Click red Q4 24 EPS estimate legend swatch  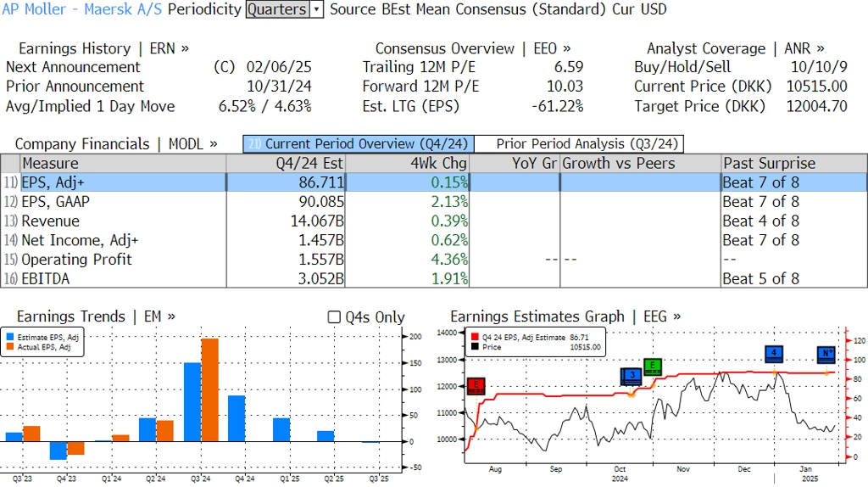(475, 337)
